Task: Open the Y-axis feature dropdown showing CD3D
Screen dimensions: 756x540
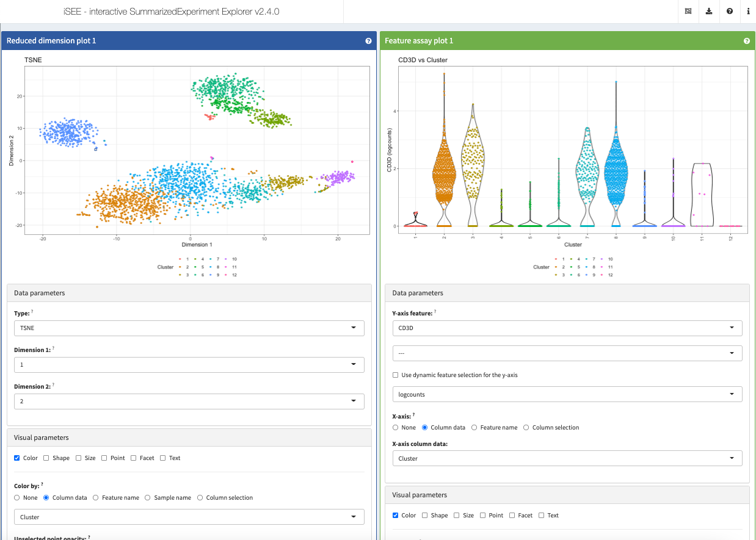Action: (x=567, y=328)
